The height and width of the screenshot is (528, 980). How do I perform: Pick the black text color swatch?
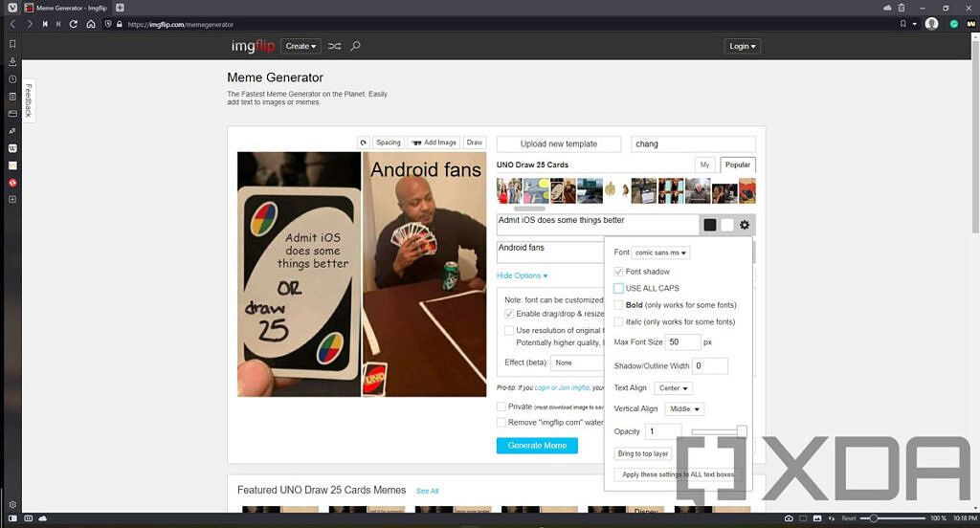(710, 225)
